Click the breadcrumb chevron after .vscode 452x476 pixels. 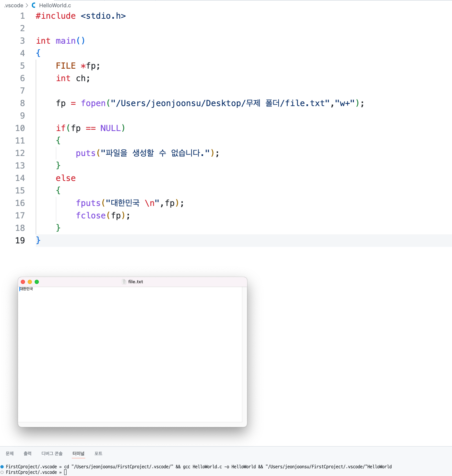[x=27, y=5]
